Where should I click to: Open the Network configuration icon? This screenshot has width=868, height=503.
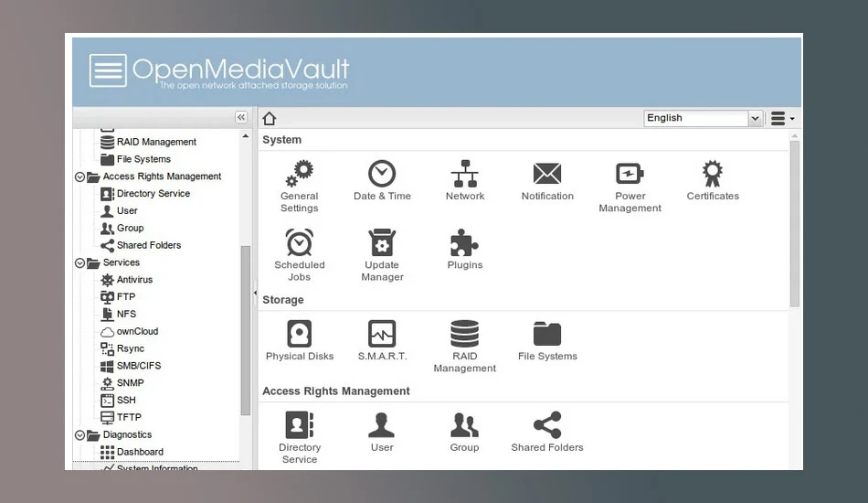pyautogui.click(x=465, y=180)
